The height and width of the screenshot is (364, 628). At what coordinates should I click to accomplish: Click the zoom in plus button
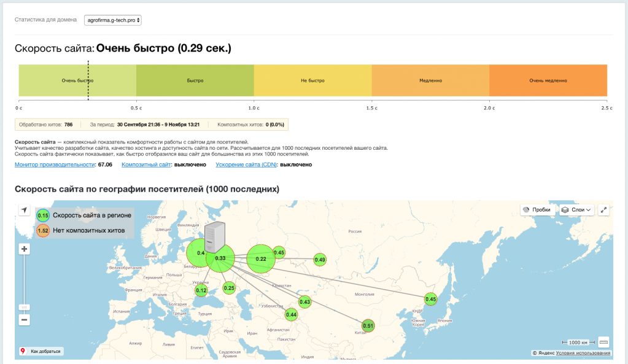(x=25, y=249)
